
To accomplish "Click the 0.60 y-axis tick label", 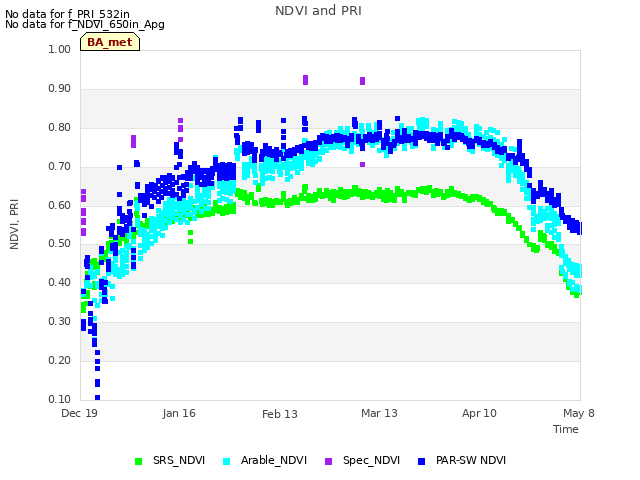I will click(x=60, y=205).
